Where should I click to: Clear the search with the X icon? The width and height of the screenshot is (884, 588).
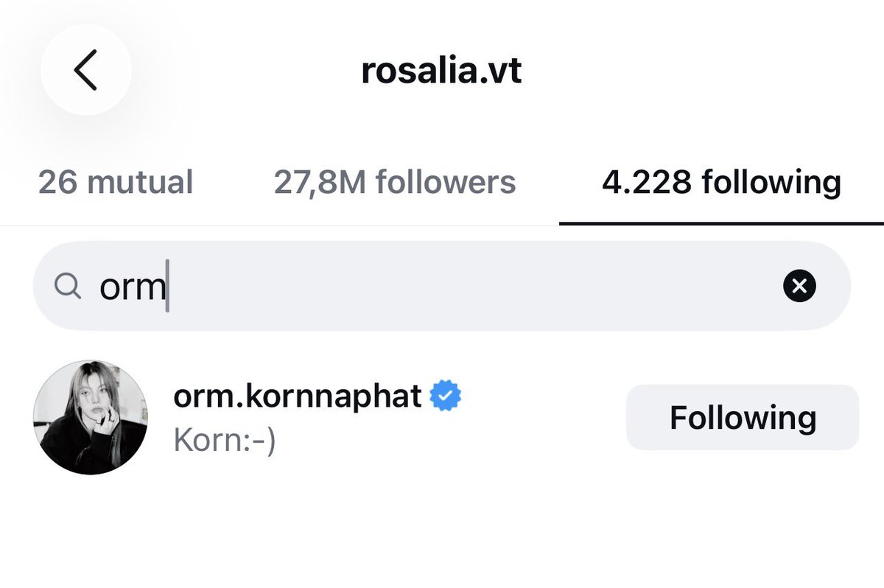799,286
